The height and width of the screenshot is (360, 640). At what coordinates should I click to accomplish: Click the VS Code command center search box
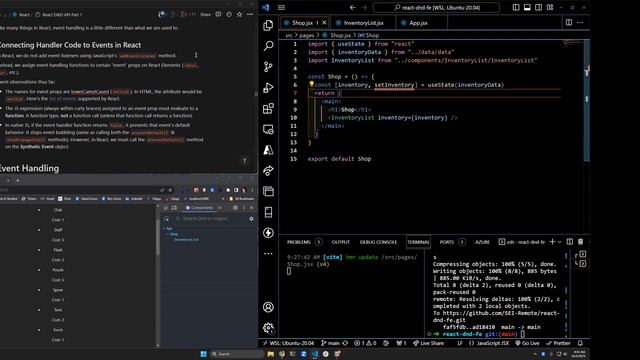(436, 7)
